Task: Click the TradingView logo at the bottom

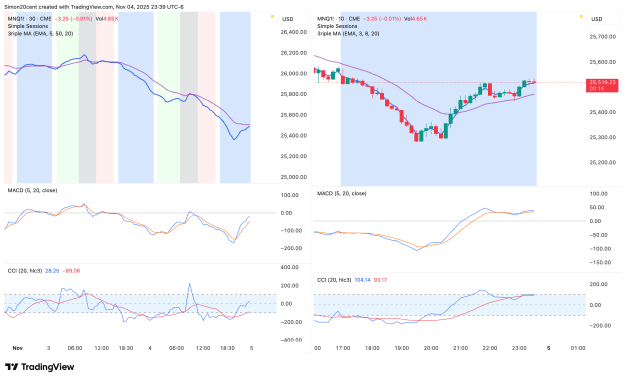Action: click(39, 367)
